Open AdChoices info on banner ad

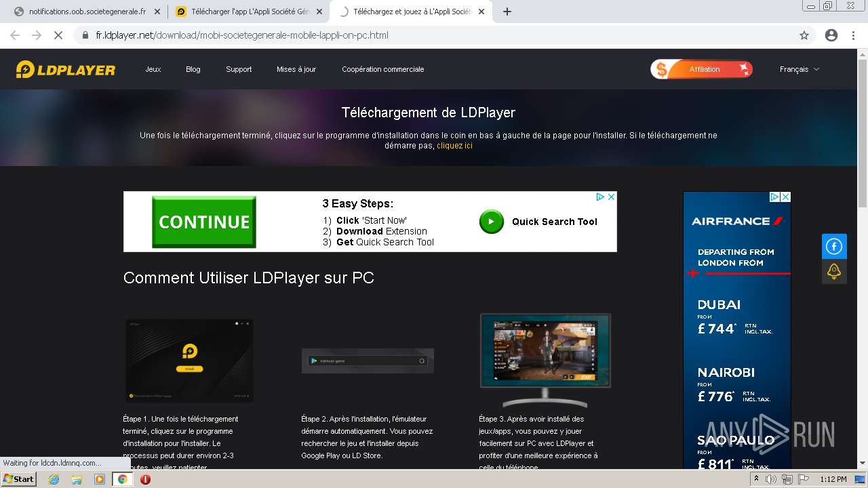click(x=600, y=197)
